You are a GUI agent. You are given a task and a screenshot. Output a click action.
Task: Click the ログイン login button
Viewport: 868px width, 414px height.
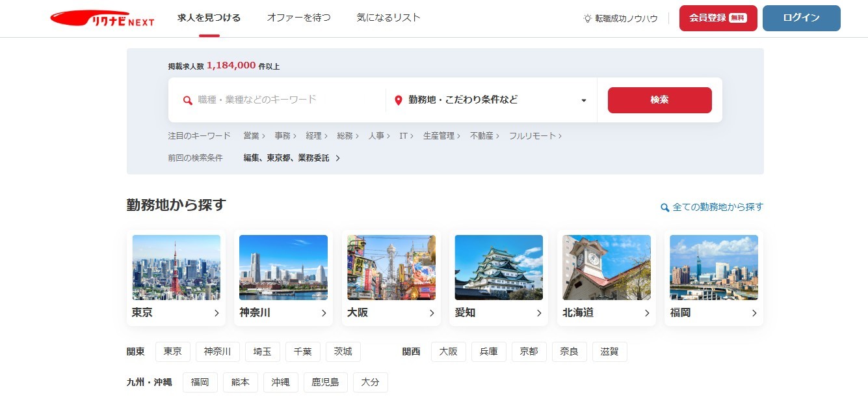801,18
